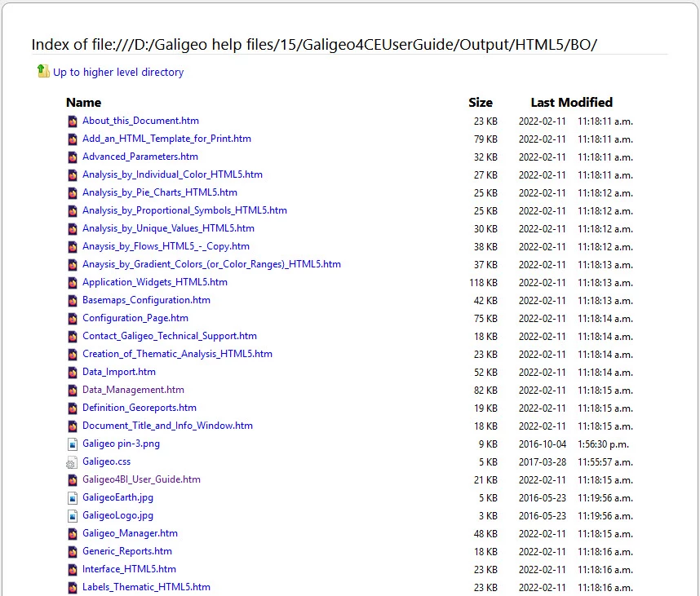
Task: Open Advanced_Parameters.htm file
Action: click(x=140, y=157)
